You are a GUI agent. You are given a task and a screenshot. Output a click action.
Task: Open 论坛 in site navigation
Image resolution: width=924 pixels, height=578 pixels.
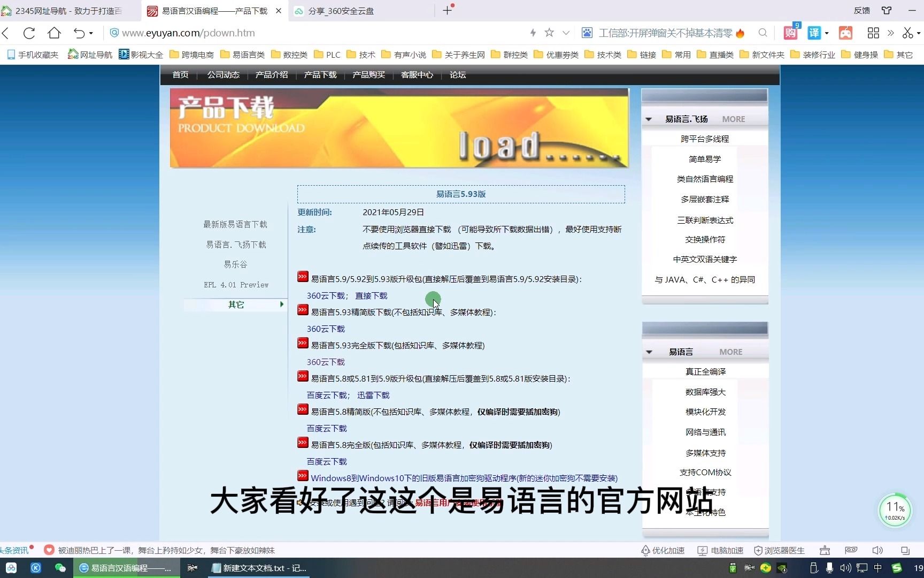458,74
